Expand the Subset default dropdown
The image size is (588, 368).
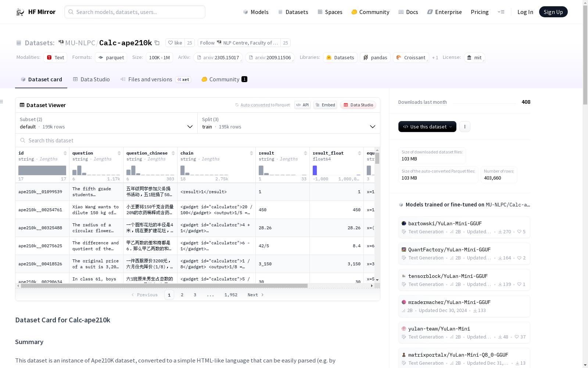coord(107,123)
